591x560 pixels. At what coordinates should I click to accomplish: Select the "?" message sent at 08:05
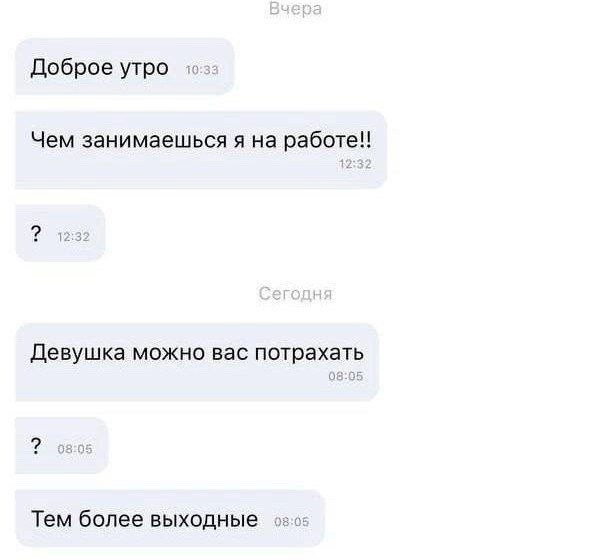coord(62,445)
